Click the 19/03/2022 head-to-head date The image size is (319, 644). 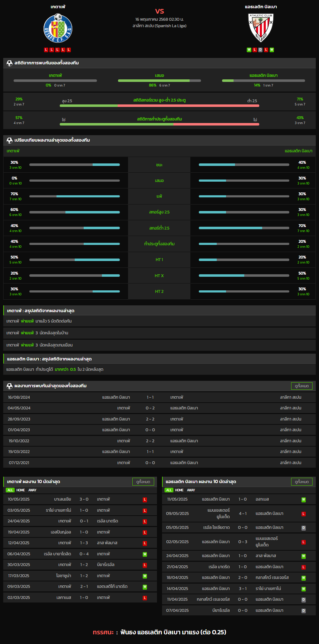point(19,452)
